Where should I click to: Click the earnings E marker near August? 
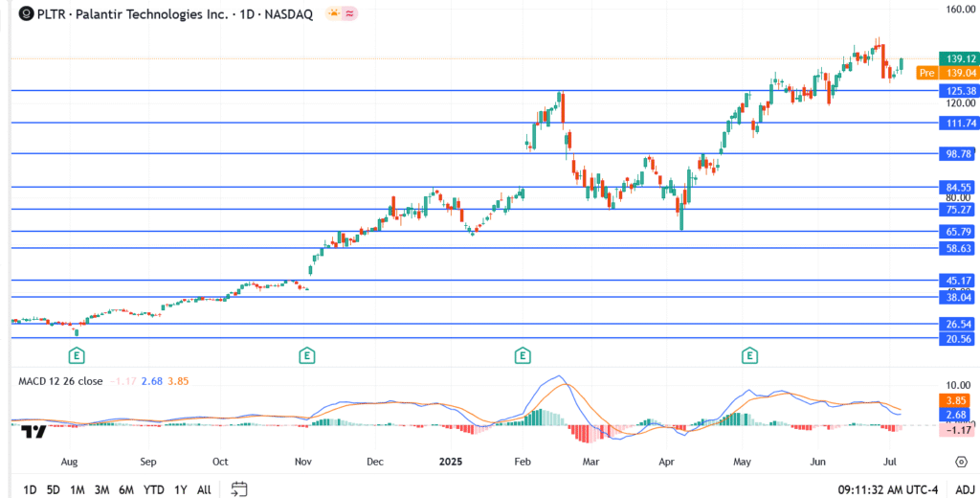click(76, 355)
